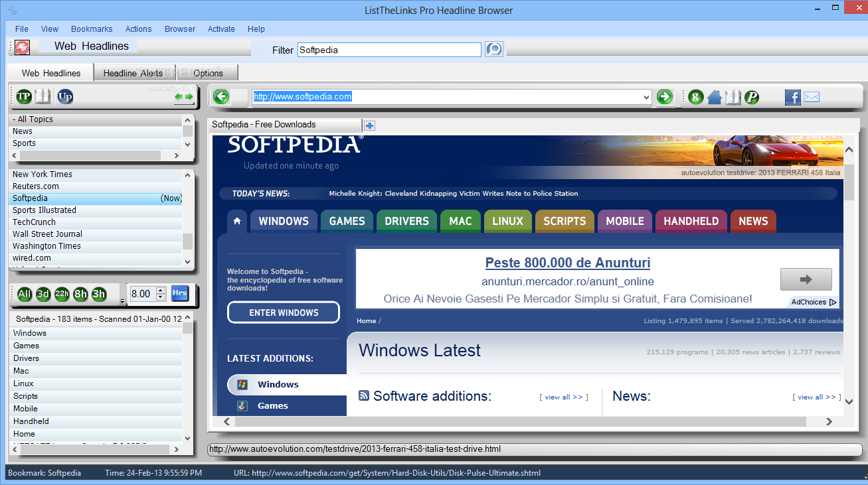Click the hours value field showing 8.00
This screenshot has height=485, width=868.
[x=142, y=294]
